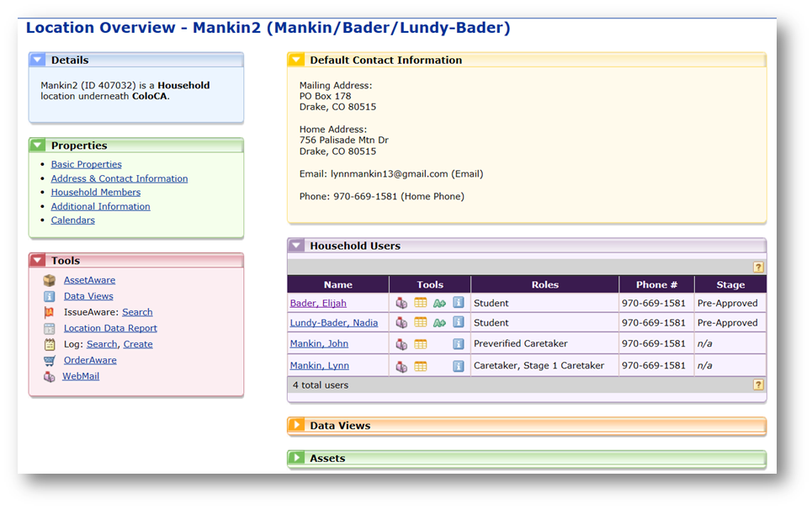This screenshot has height=509, width=812.
Task: Click the calendar grid icon for Lundy-Bader, Nadia
Action: (421, 323)
